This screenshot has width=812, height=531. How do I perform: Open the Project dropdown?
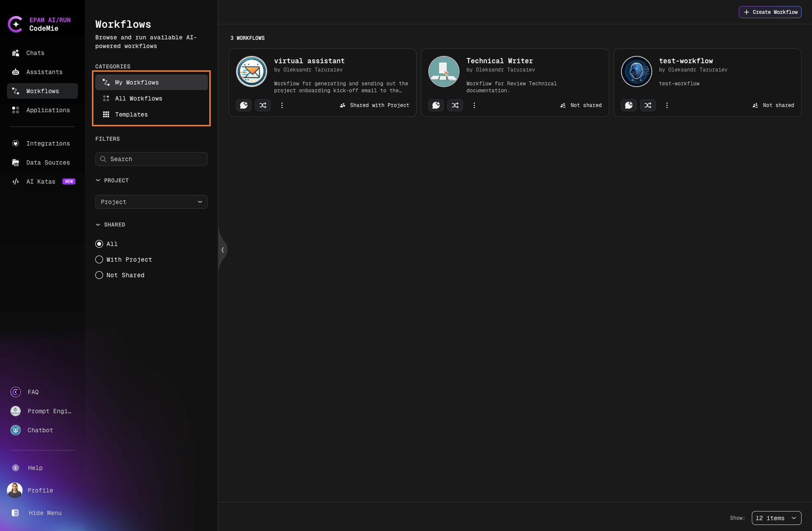[151, 202]
